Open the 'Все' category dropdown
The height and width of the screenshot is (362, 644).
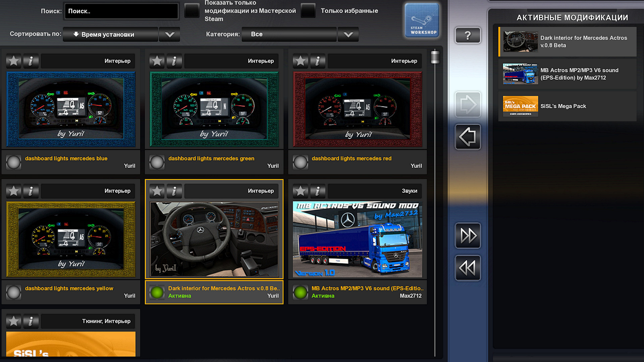point(289,34)
